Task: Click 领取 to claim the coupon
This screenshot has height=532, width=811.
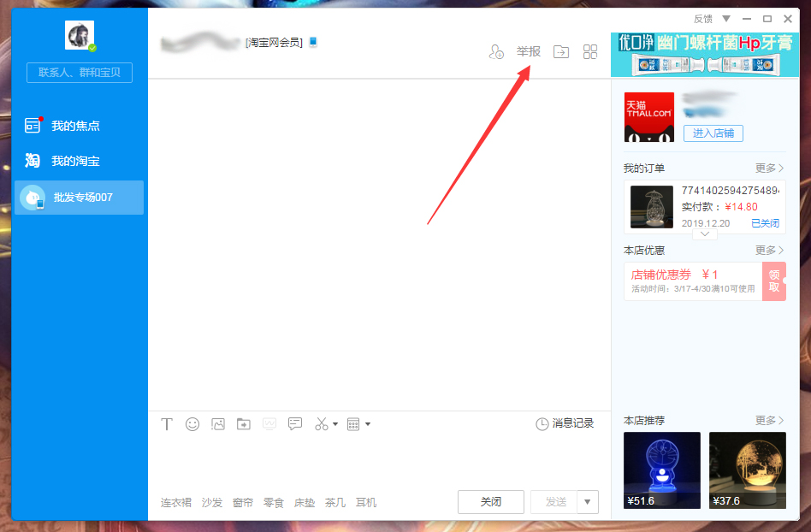Action: point(773,281)
